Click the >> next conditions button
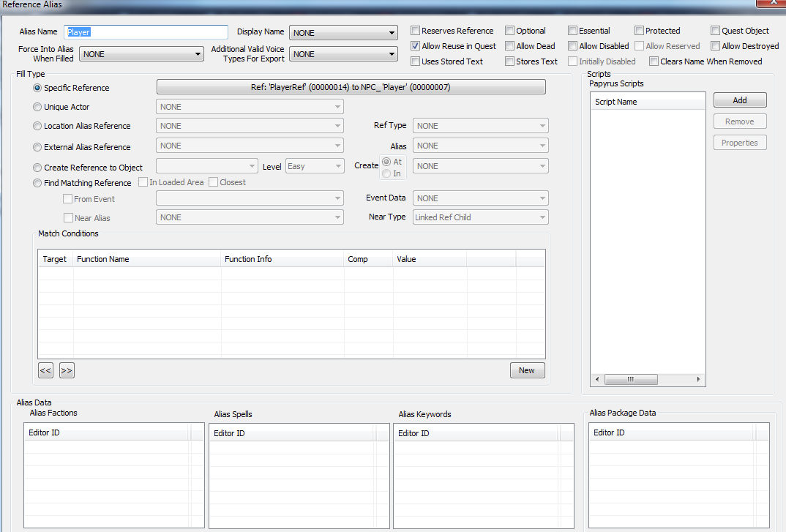The width and height of the screenshot is (786, 532). coord(67,370)
